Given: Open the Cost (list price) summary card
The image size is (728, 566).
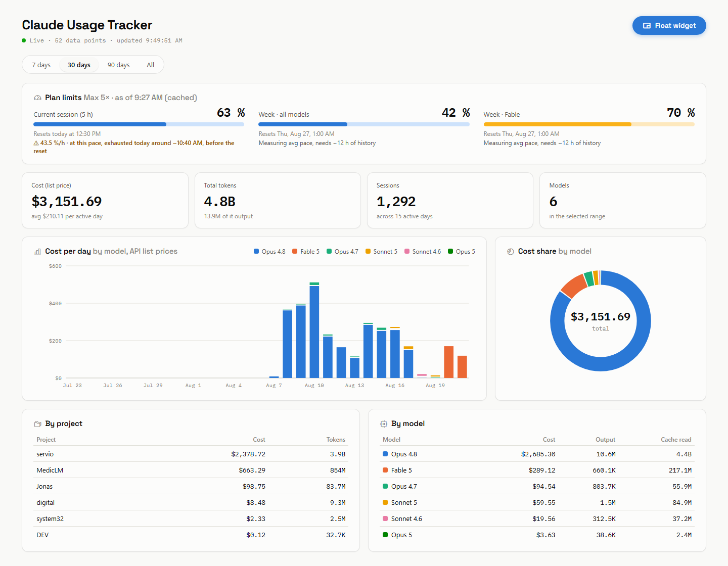Looking at the screenshot, I should (105, 201).
